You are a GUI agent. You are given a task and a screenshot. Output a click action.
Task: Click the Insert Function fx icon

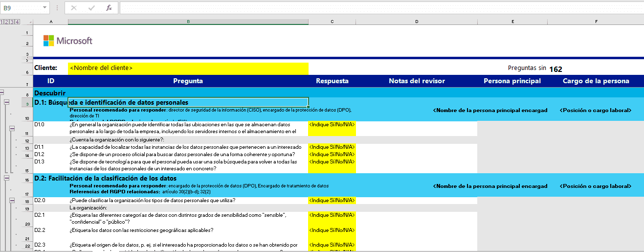pos(109,8)
